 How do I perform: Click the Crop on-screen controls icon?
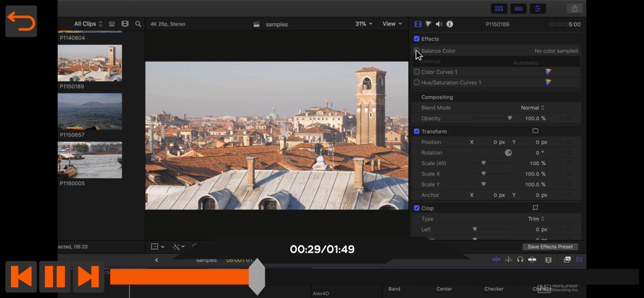pos(535,208)
